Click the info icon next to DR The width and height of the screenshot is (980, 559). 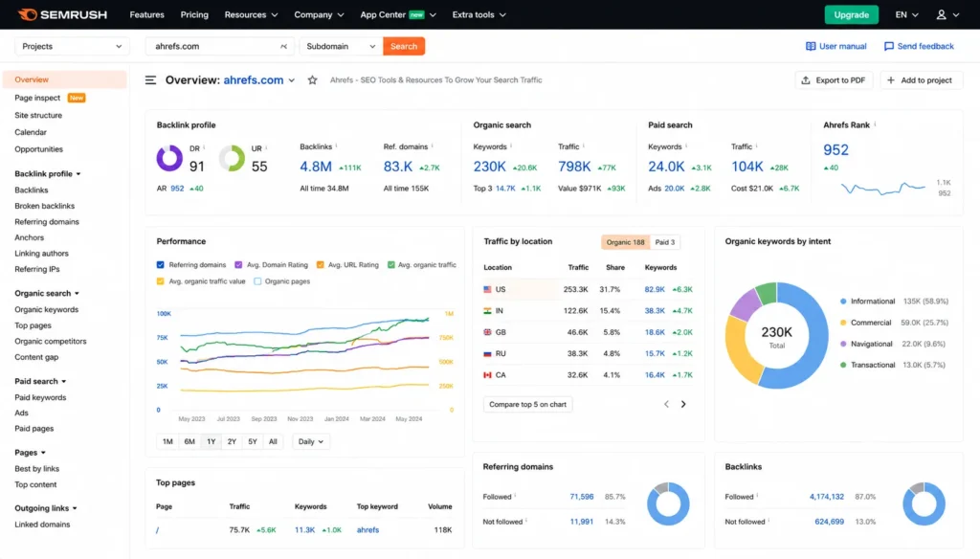205,148
